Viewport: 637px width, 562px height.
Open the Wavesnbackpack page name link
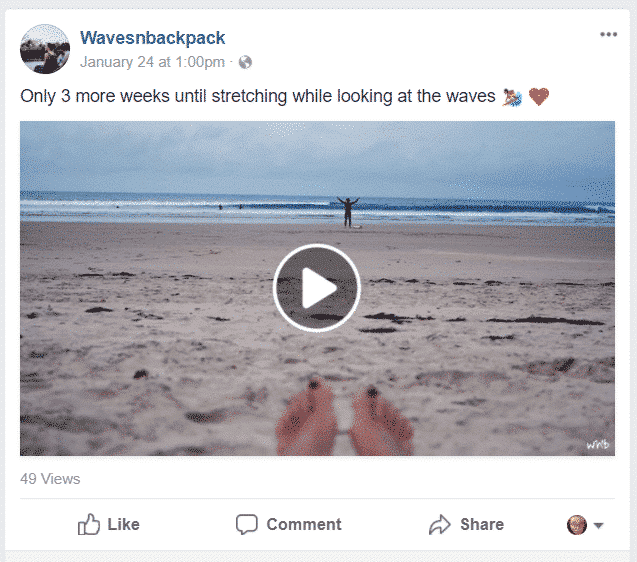[x=152, y=38]
